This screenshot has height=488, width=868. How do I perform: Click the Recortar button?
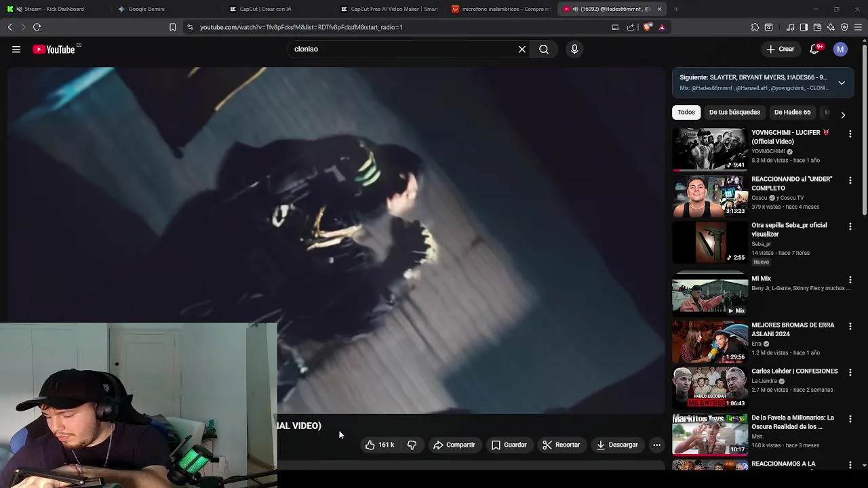[561, 445]
